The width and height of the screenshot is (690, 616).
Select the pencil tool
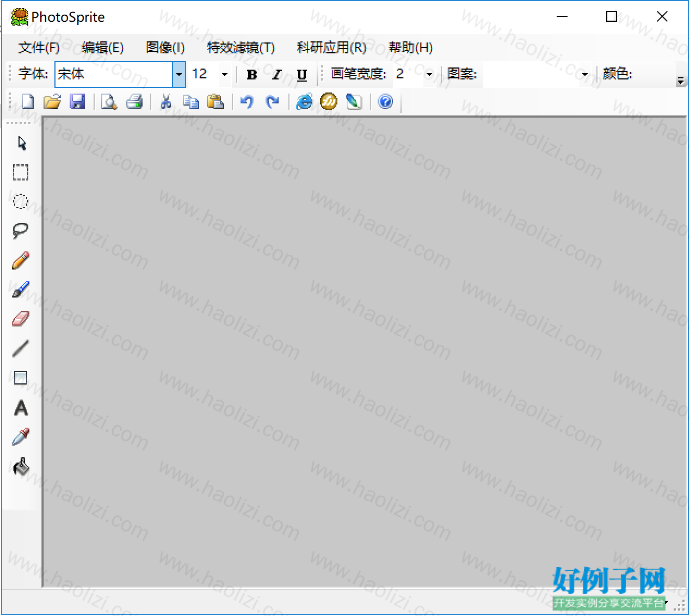21,261
